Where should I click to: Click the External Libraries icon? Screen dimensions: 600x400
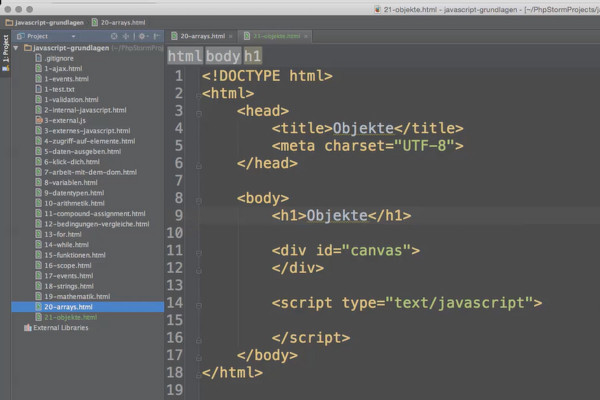click(28, 327)
